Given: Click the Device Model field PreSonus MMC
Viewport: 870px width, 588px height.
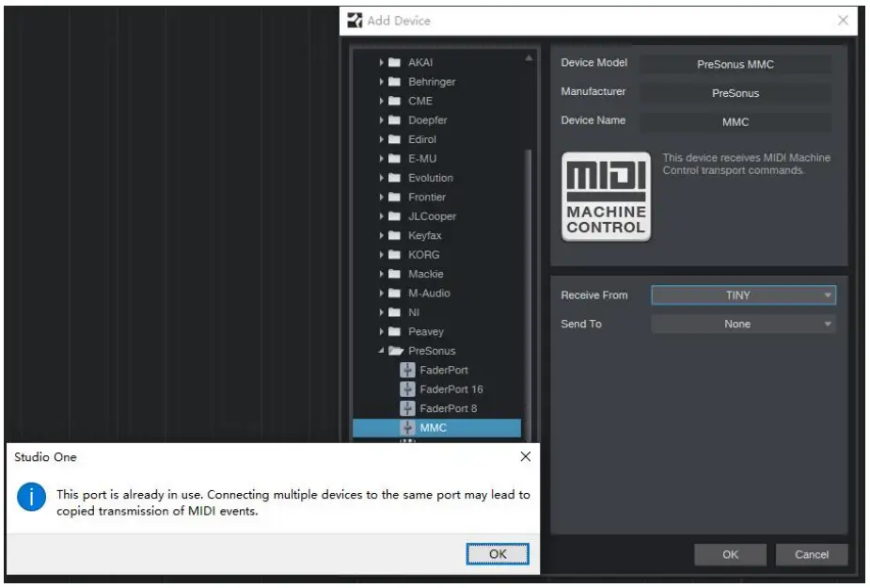Looking at the screenshot, I should [736, 64].
